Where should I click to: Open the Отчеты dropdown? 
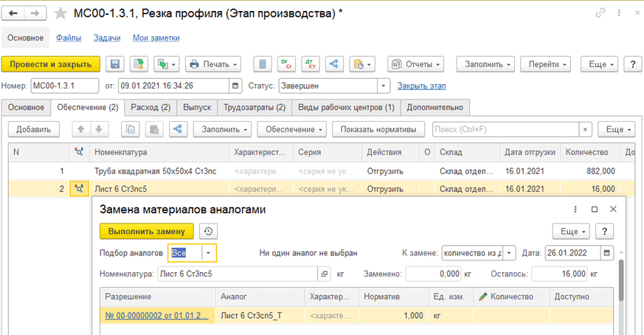click(x=415, y=64)
